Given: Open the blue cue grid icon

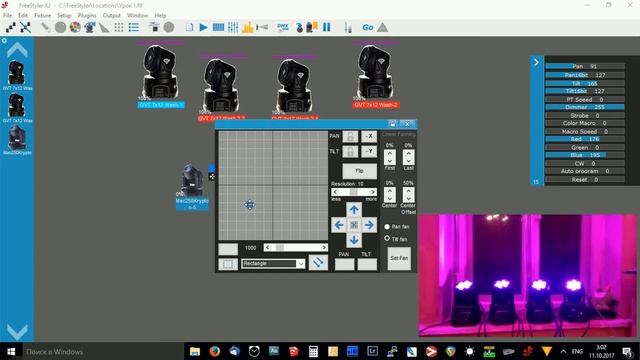Looking at the screenshot, I should (218, 27).
